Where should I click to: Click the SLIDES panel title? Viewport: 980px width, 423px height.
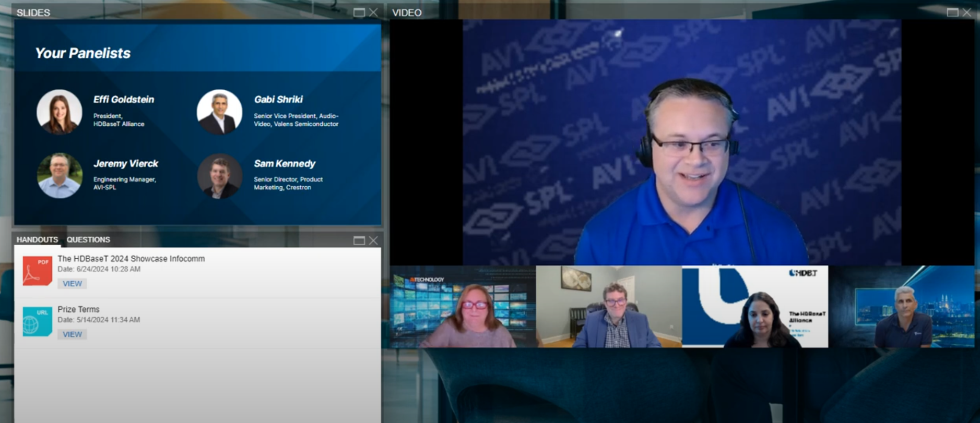coord(33,13)
